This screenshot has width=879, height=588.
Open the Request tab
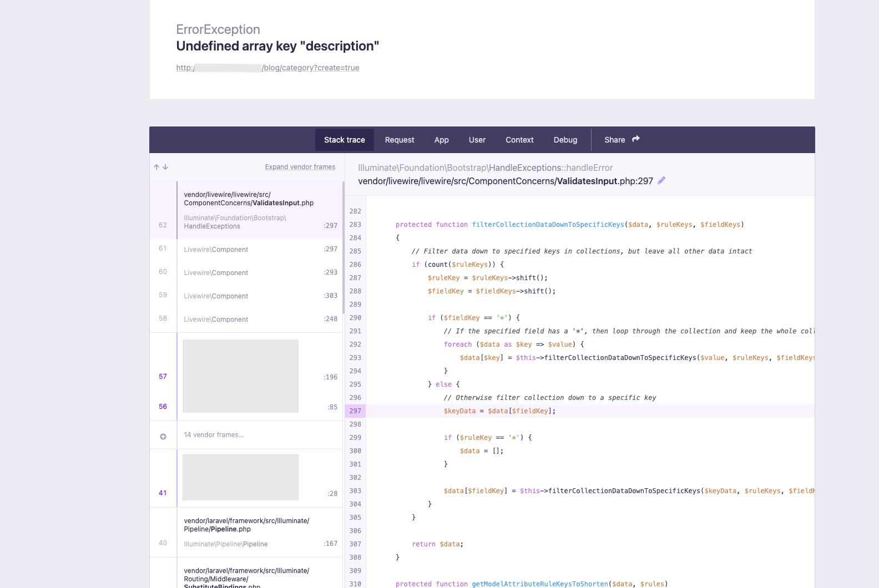pos(400,140)
